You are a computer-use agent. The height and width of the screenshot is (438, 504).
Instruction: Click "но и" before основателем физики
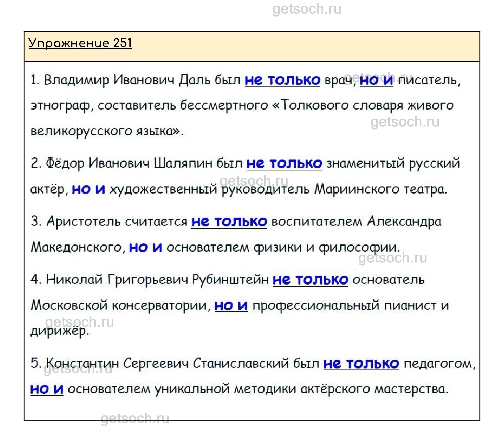coord(145,248)
